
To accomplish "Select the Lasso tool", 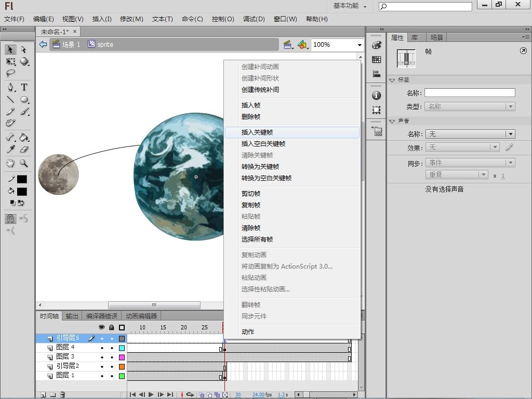I will [10, 73].
